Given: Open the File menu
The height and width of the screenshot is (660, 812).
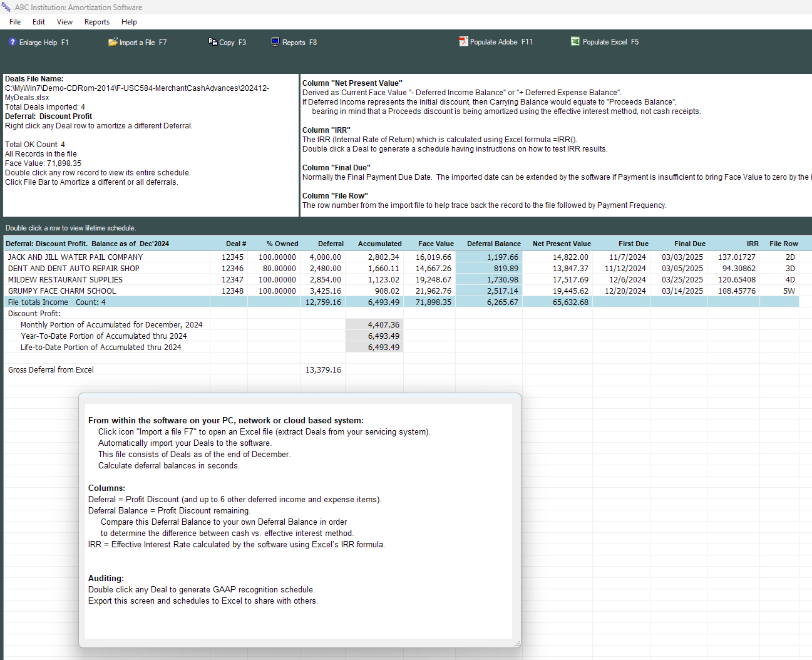Looking at the screenshot, I should (15, 22).
